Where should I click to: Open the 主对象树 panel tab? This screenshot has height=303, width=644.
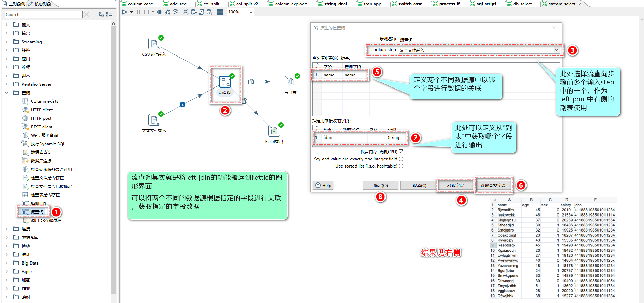click(14, 4)
